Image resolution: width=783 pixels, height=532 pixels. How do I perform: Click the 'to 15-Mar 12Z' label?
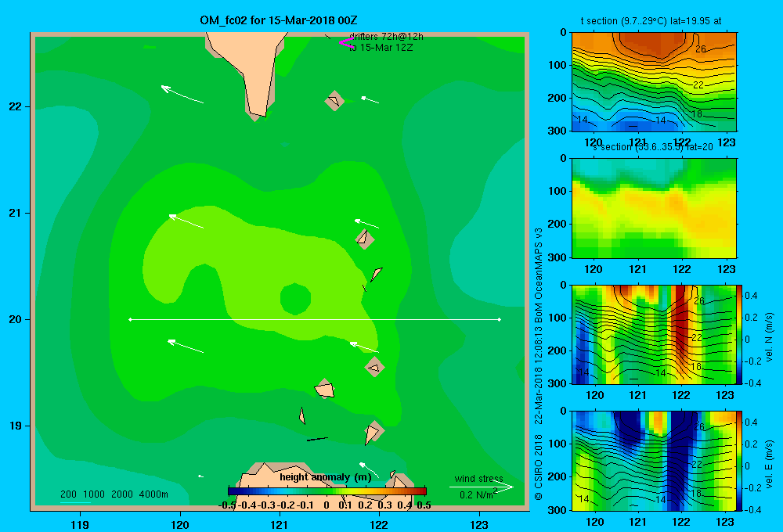[381, 48]
